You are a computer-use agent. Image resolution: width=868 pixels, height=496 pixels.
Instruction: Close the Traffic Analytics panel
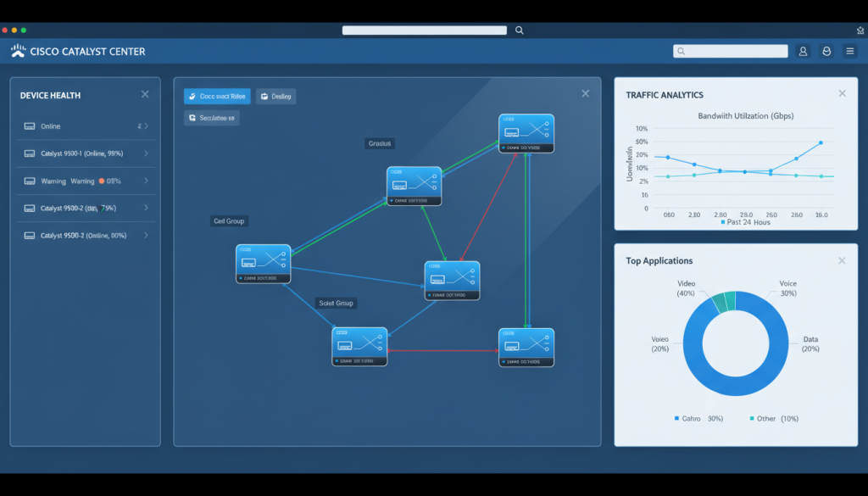[842, 93]
